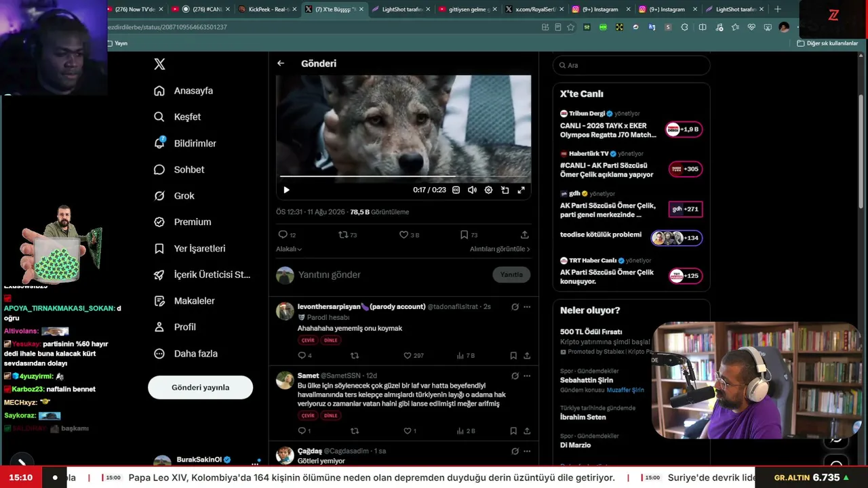Bookmark the main post (73)
868x488 pixels.
pyautogui.click(x=469, y=235)
